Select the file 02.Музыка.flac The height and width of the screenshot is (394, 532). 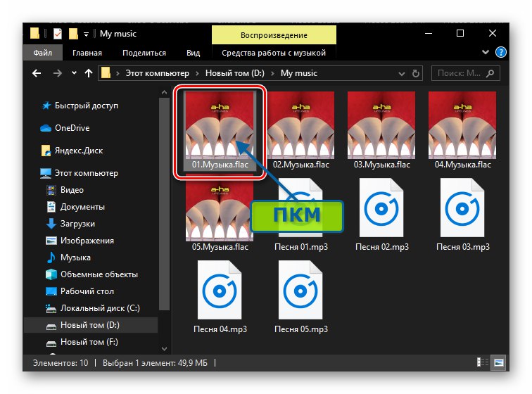coord(300,132)
